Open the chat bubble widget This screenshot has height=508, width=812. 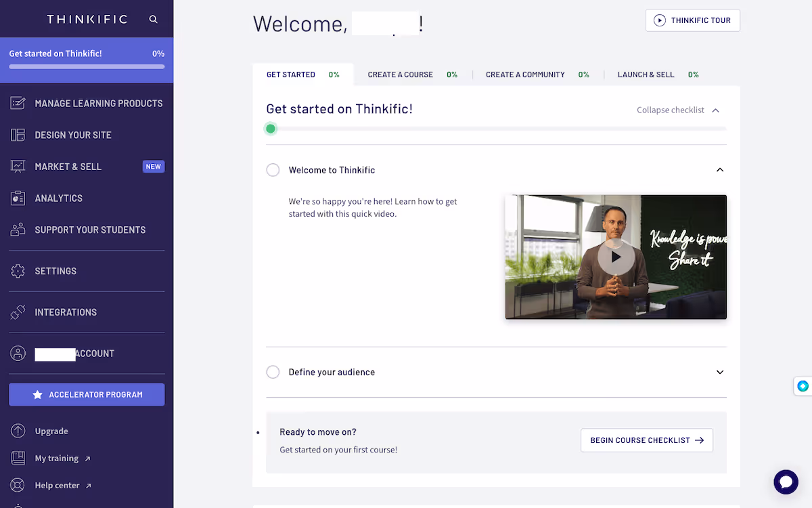tap(786, 482)
